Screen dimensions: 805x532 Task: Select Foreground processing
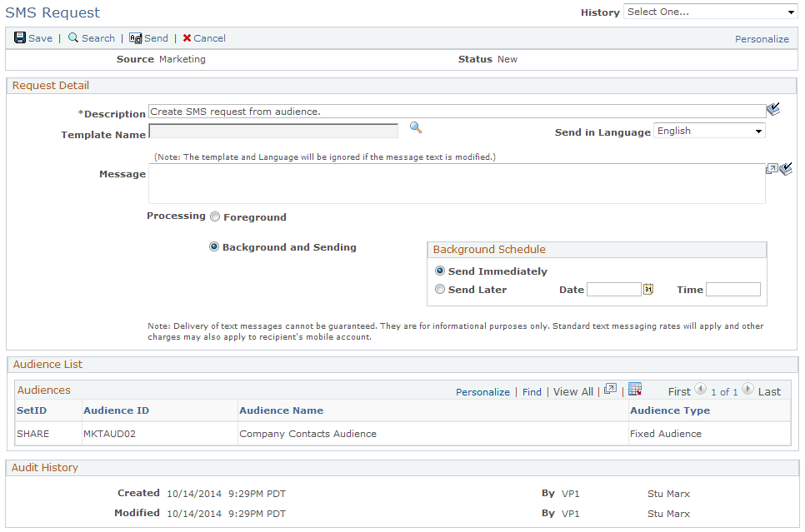[x=214, y=216]
